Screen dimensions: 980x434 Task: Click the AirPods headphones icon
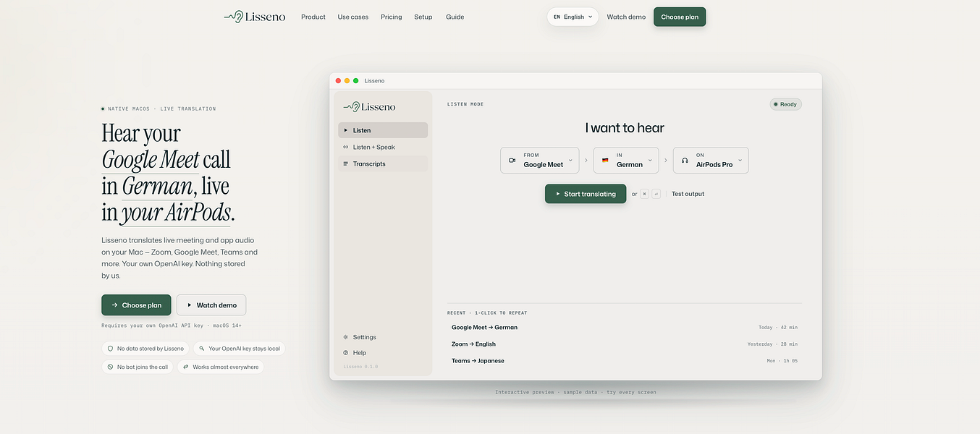click(x=685, y=161)
